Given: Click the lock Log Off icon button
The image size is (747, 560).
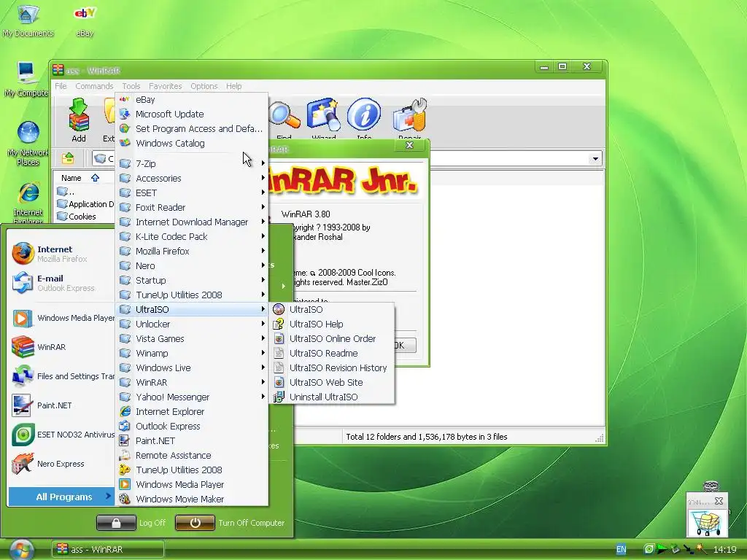Looking at the screenshot, I should coord(116,523).
